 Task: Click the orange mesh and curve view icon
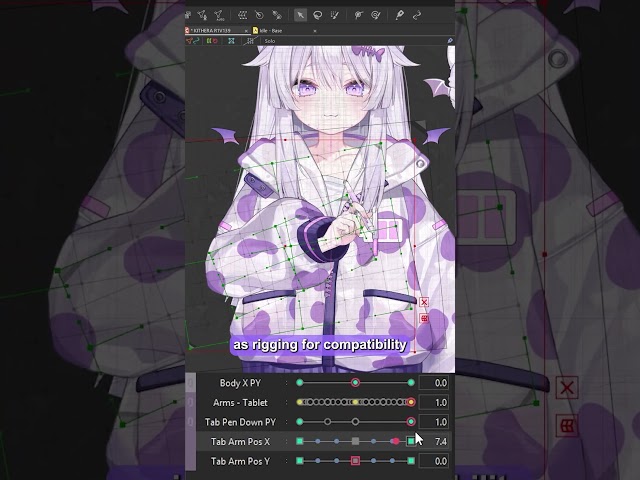pos(193,41)
